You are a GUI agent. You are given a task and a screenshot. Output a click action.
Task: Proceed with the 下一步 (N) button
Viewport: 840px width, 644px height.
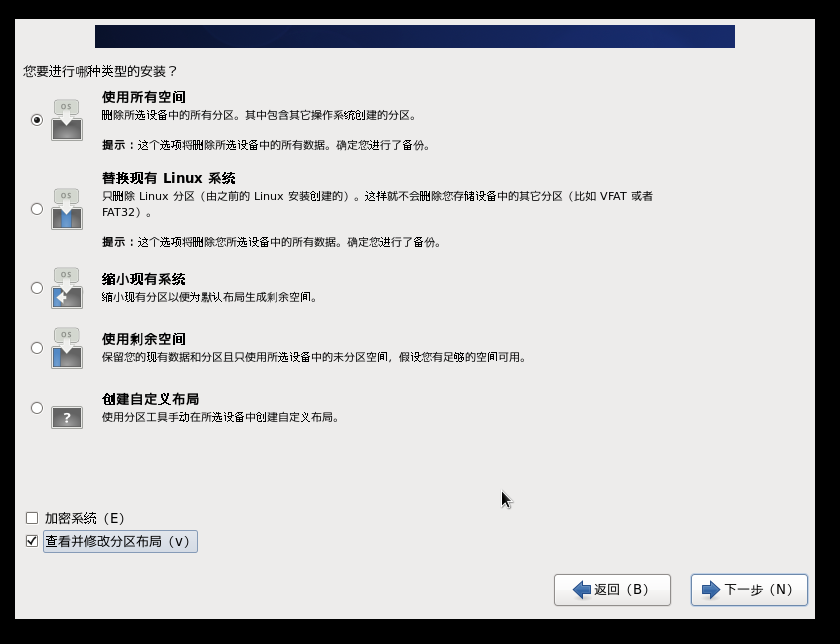pyautogui.click(x=749, y=590)
